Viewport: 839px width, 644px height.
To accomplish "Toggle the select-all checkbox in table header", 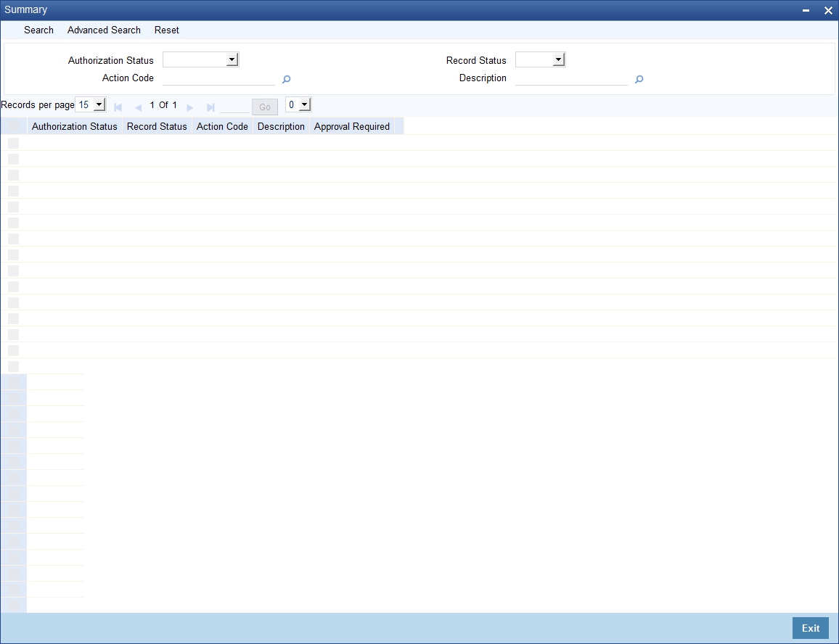I will (x=14, y=127).
